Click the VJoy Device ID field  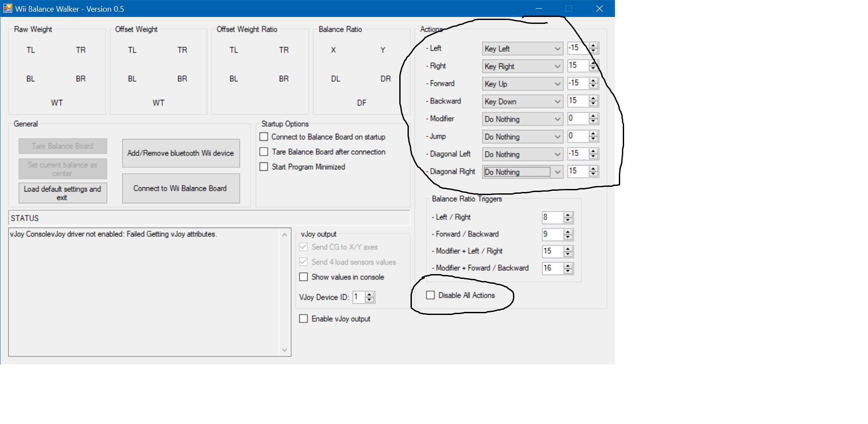click(359, 297)
